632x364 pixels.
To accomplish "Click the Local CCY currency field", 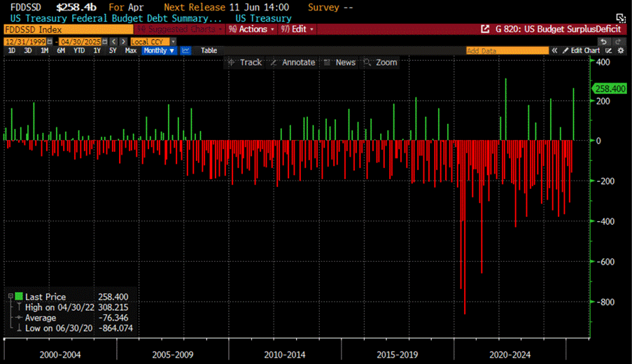I will point(150,41).
